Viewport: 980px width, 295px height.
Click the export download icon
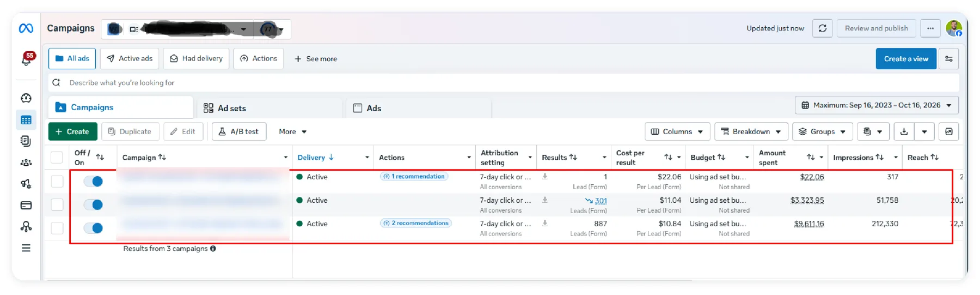coord(904,131)
